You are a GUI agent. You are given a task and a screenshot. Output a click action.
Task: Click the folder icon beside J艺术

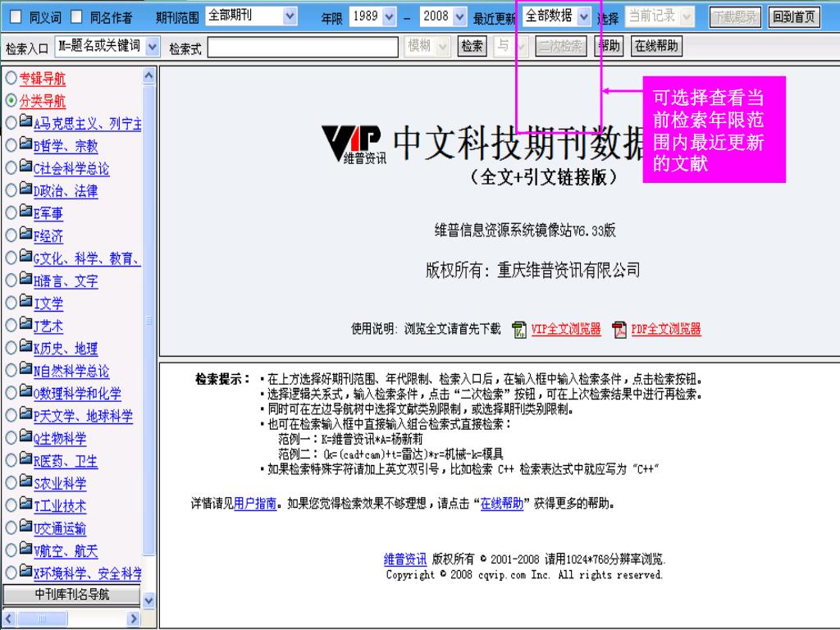(25, 323)
